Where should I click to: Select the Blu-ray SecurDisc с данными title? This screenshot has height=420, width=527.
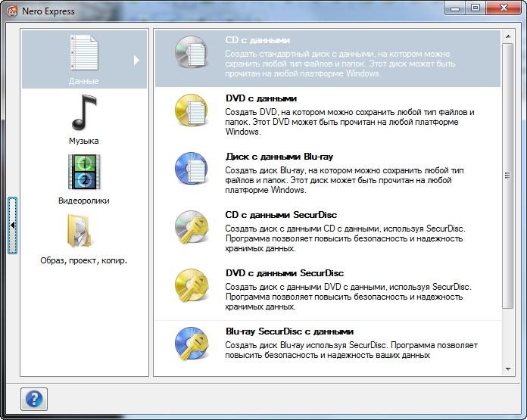tap(289, 331)
